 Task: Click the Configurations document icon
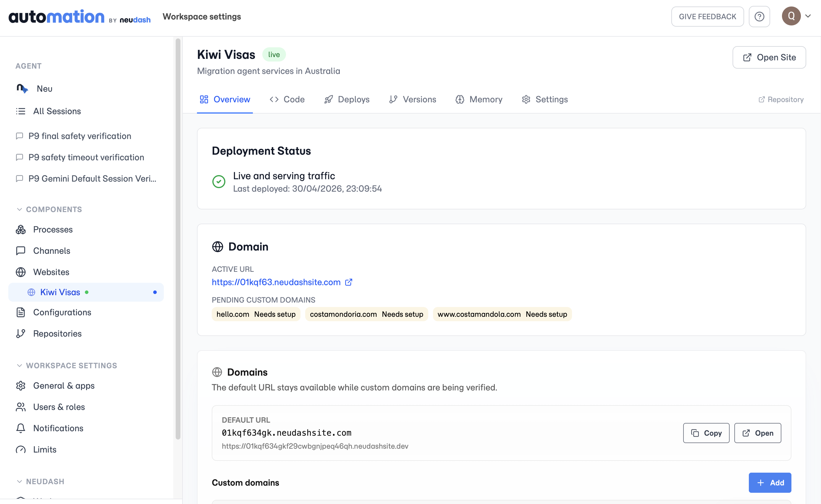point(21,312)
